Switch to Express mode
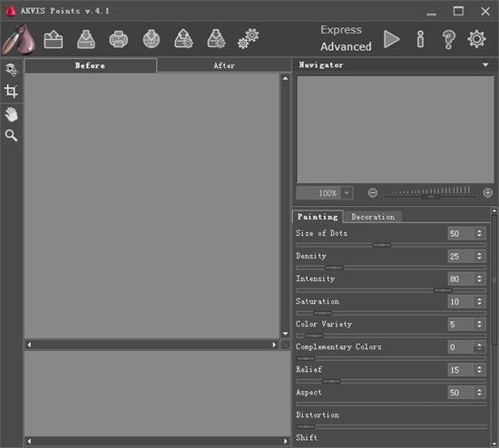 point(341,30)
